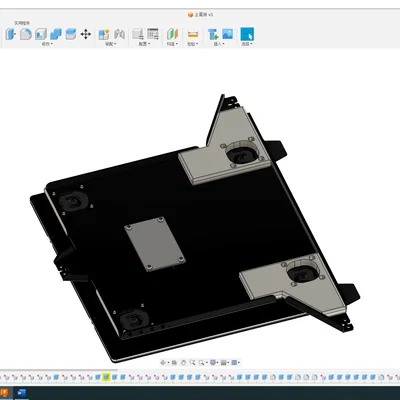Select the Shell tool
Screen dimensions: 400x400
click(41, 34)
